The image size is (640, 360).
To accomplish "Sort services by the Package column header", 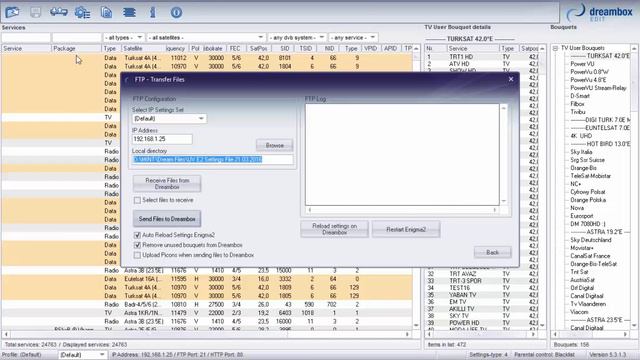I will point(76,49).
